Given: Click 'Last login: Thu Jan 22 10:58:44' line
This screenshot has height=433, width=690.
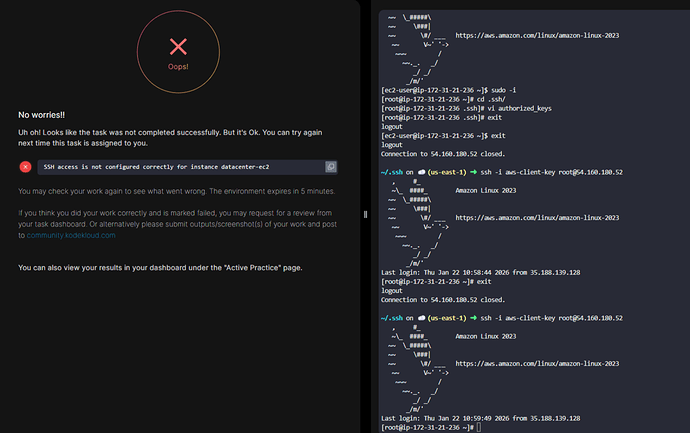Looking at the screenshot, I should tap(481, 272).
